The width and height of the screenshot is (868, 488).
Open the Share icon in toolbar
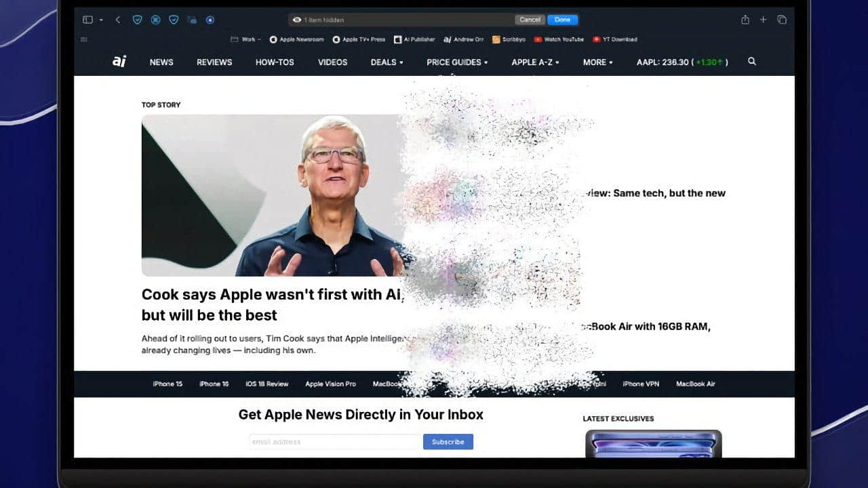[x=745, y=20]
